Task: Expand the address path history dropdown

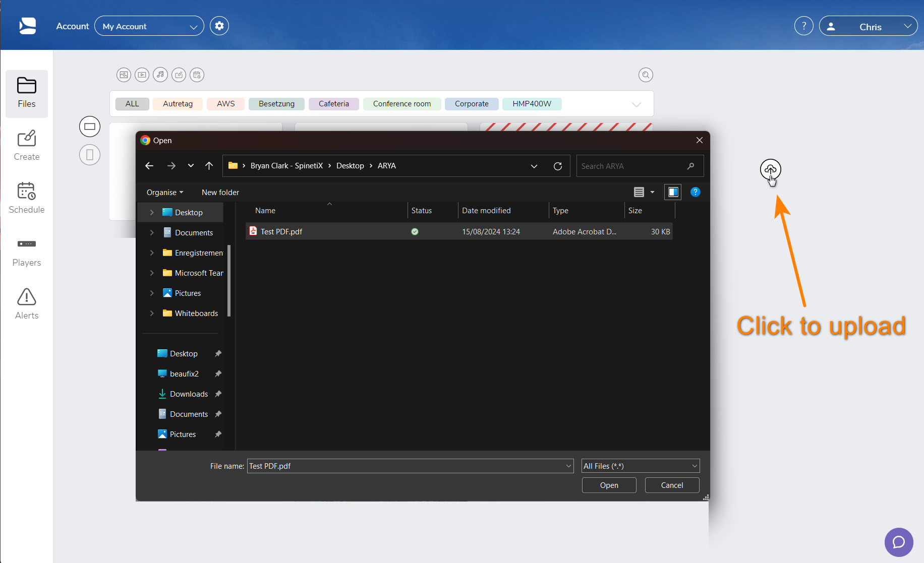Action: click(534, 166)
